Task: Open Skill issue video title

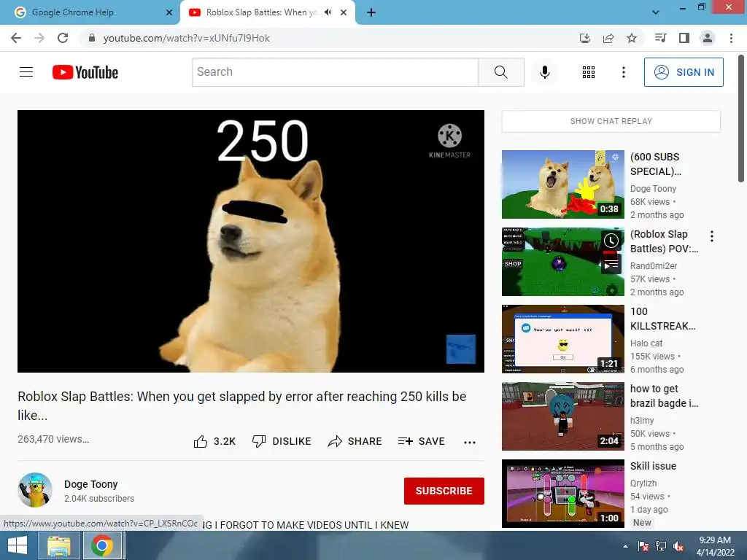Action: (x=653, y=466)
